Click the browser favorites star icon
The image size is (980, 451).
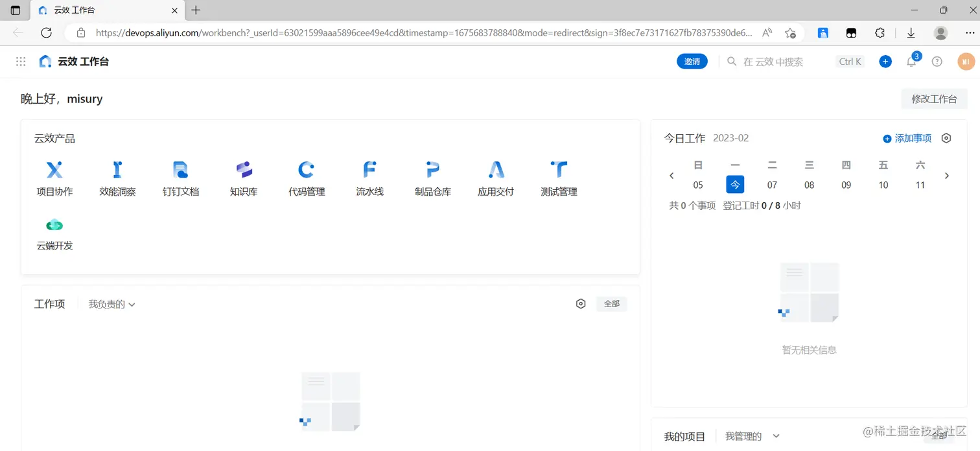790,32
